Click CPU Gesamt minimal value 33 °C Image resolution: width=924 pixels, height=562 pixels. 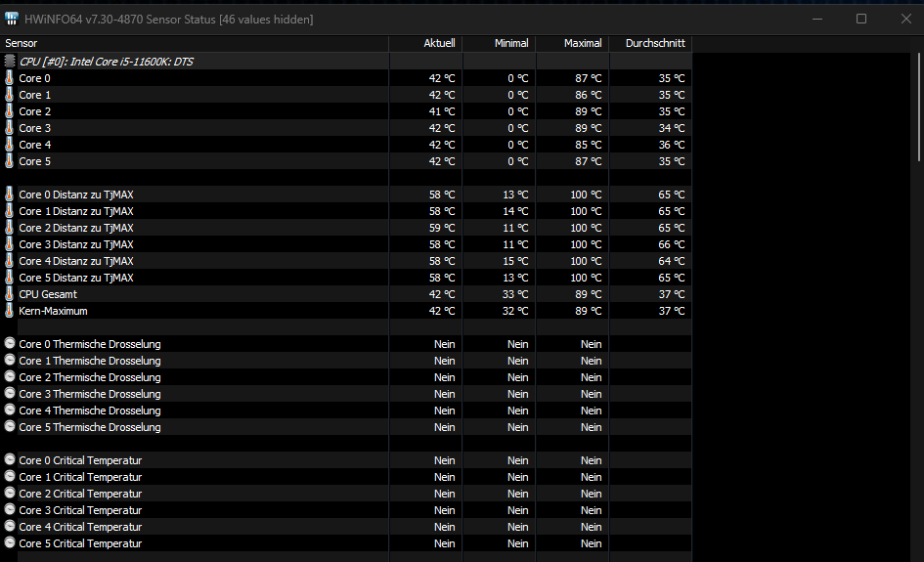point(515,294)
